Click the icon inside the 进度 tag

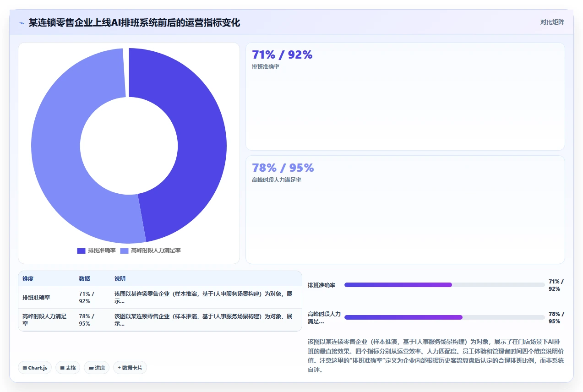coord(91,368)
